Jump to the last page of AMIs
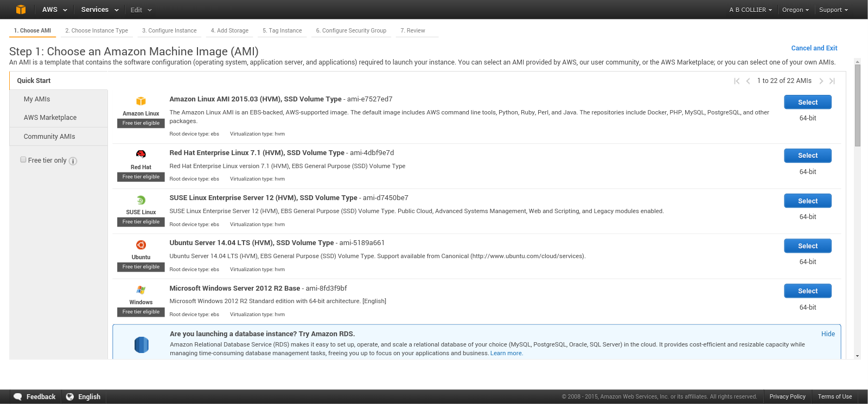The width and height of the screenshot is (868, 404). pyautogui.click(x=832, y=81)
